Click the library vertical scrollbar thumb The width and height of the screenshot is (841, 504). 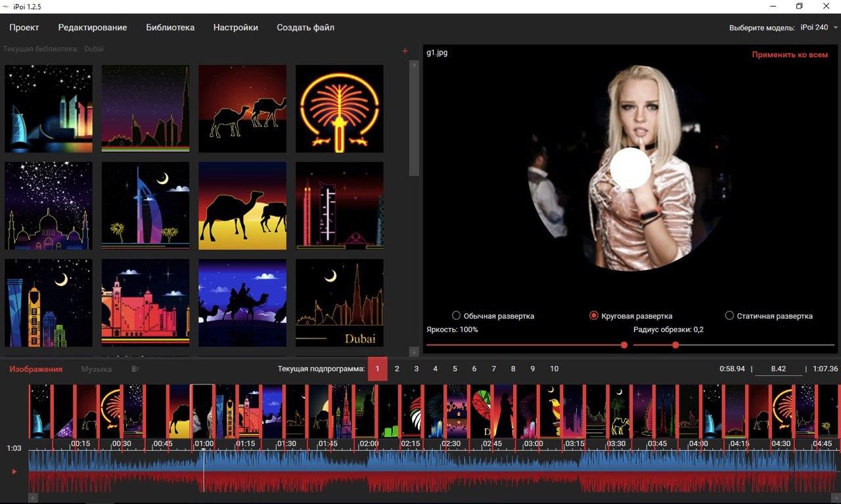click(x=414, y=124)
